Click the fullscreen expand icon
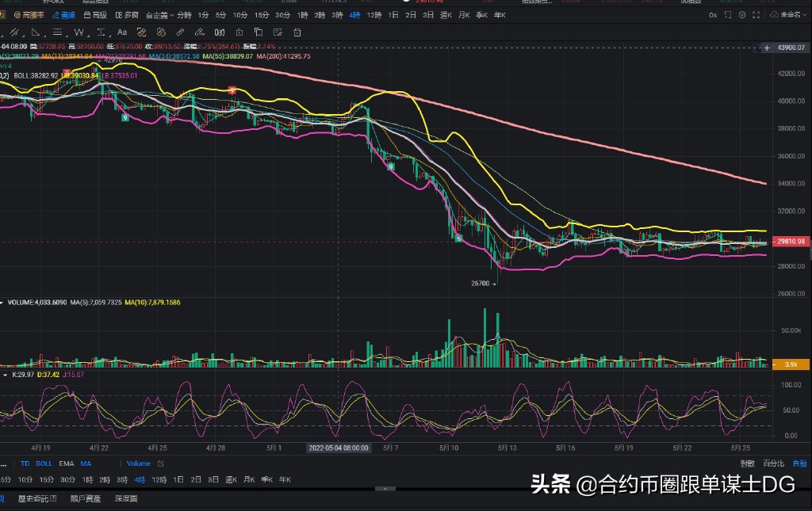Image resolution: width=812 pixels, height=511 pixels. tap(755, 14)
